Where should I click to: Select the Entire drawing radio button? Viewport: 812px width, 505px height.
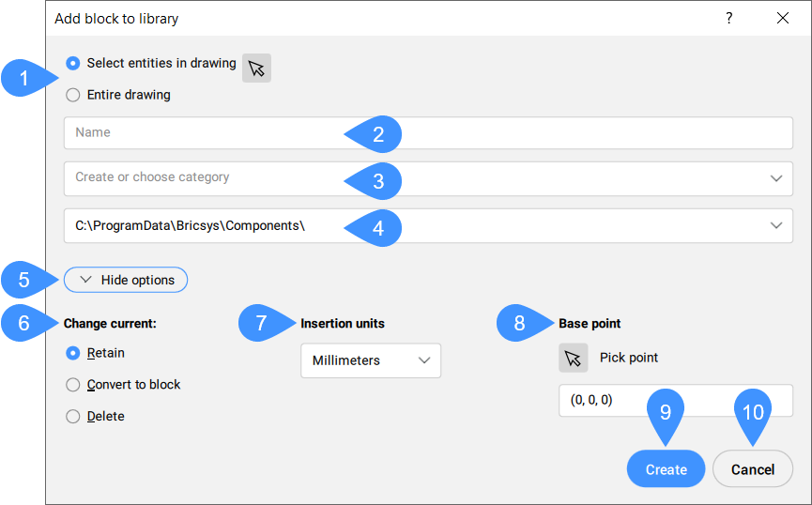pyautogui.click(x=73, y=95)
